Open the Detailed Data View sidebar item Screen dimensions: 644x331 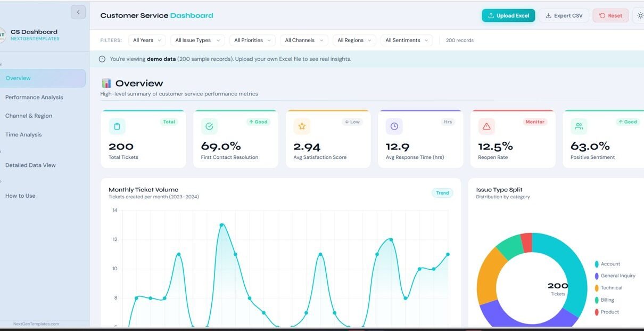[x=30, y=165]
